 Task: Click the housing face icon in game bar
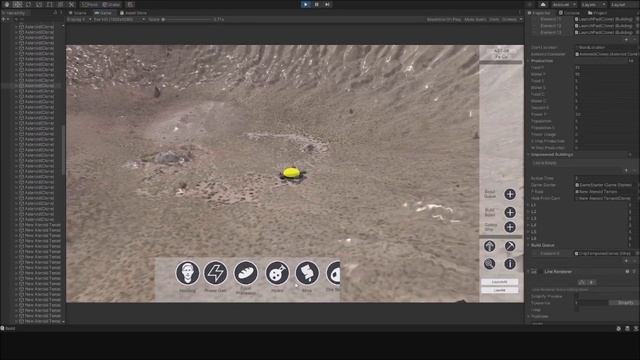pos(187,273)
